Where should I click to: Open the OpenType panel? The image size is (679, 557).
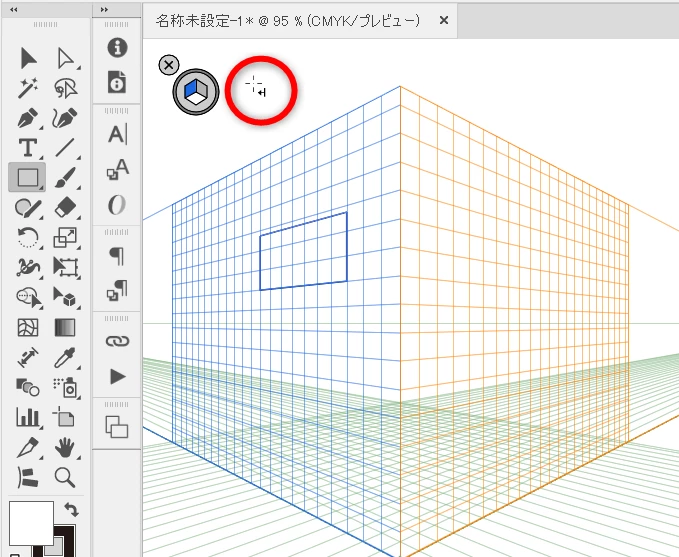point(117,204)
